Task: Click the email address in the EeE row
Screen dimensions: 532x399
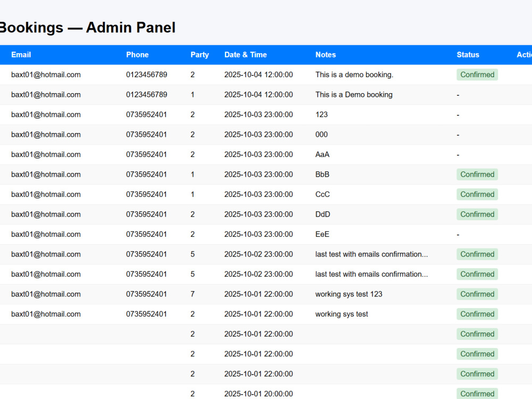Action: pyautogui.click(x=46, y=235)
